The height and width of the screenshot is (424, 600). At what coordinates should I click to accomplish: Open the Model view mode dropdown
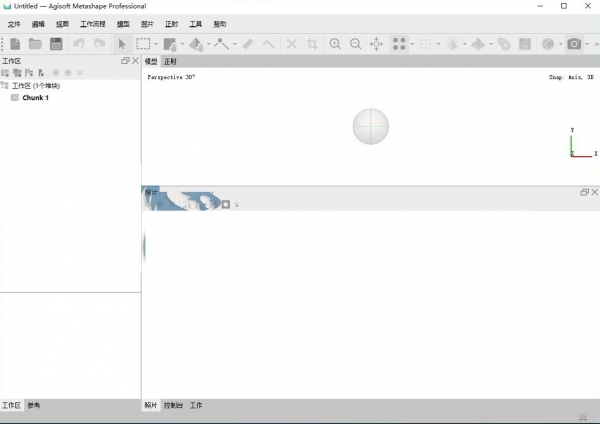[465, 44]
